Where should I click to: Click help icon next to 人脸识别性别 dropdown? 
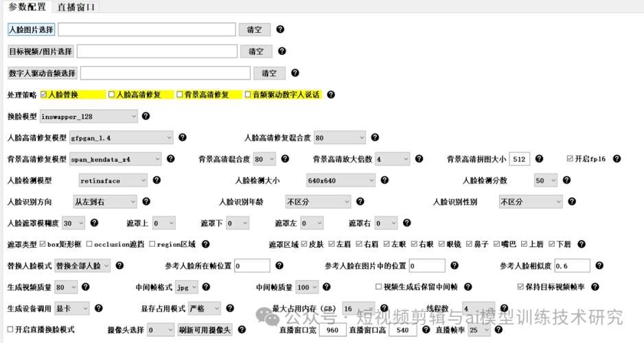point(572,202)
